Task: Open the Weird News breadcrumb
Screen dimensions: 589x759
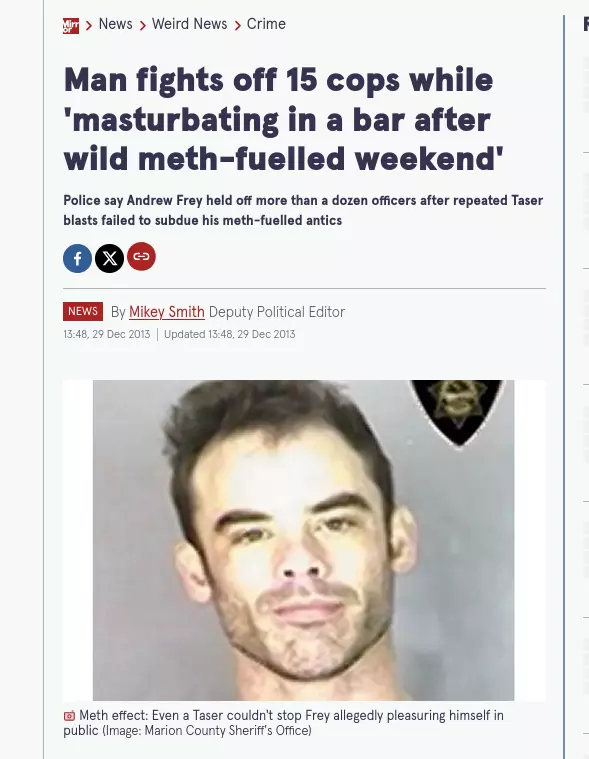Action: pyautogui.click(x=189, y=24)
